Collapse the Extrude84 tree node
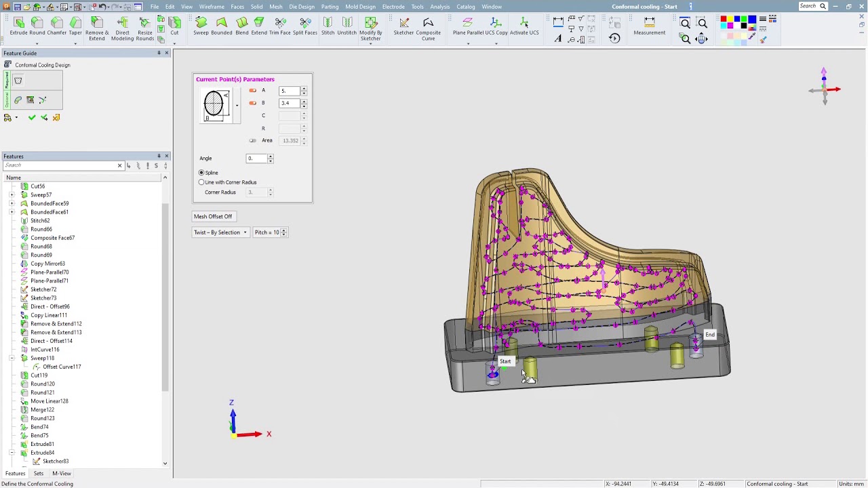Screen dimensions: 868x488 point(12,453)
